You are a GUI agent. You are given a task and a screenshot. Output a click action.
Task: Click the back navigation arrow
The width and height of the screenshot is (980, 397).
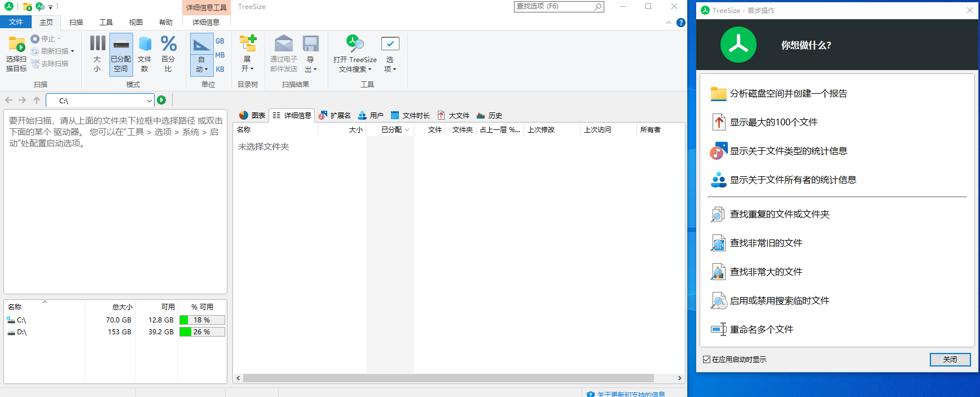pos(9,100)
